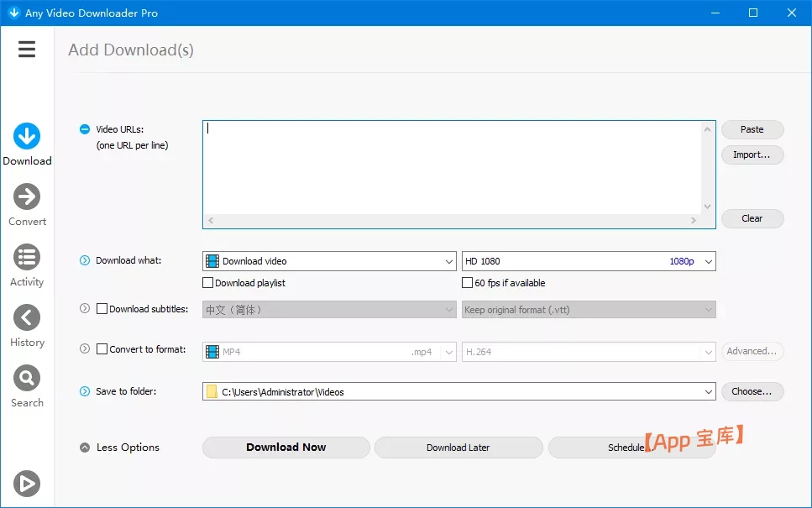Open the Activity list icon

pyautogui.click(x=27, y=258)
